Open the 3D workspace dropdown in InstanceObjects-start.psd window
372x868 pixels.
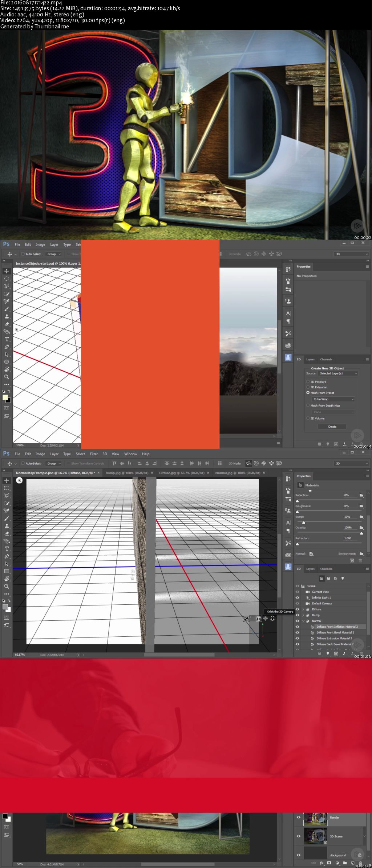click(x=351, y=254)
